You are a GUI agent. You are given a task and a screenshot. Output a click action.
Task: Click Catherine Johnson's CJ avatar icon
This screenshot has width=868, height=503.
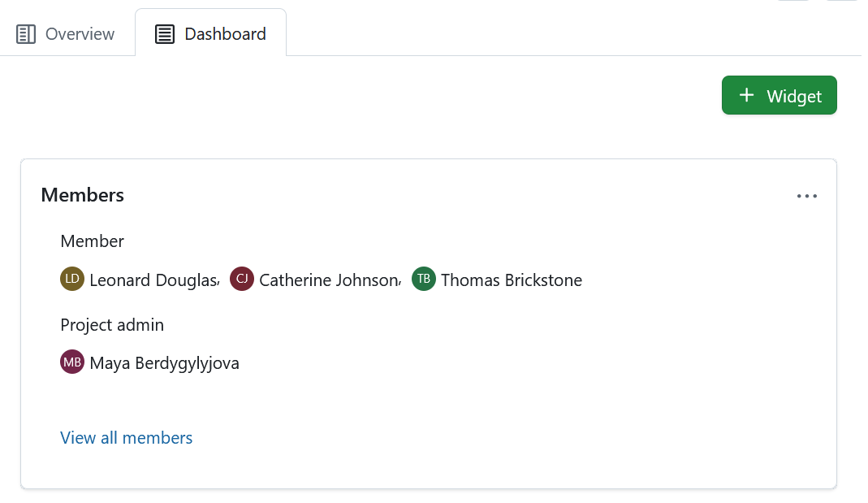242,279
